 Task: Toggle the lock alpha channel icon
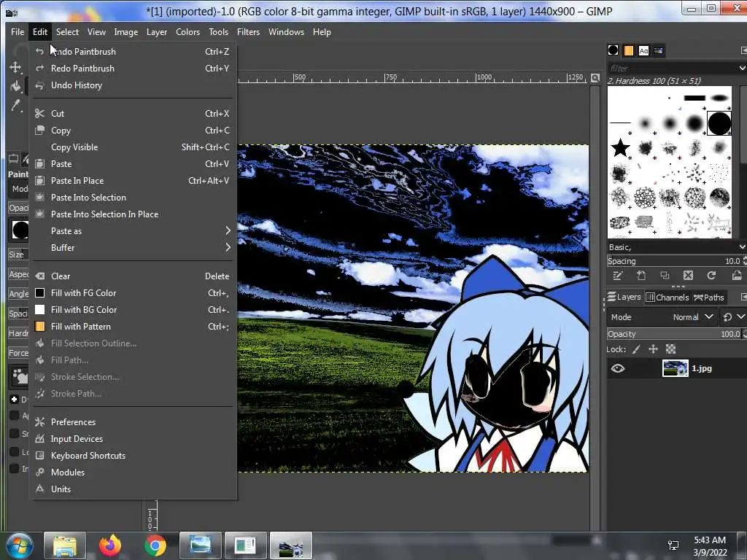click(x=671, y=349)
